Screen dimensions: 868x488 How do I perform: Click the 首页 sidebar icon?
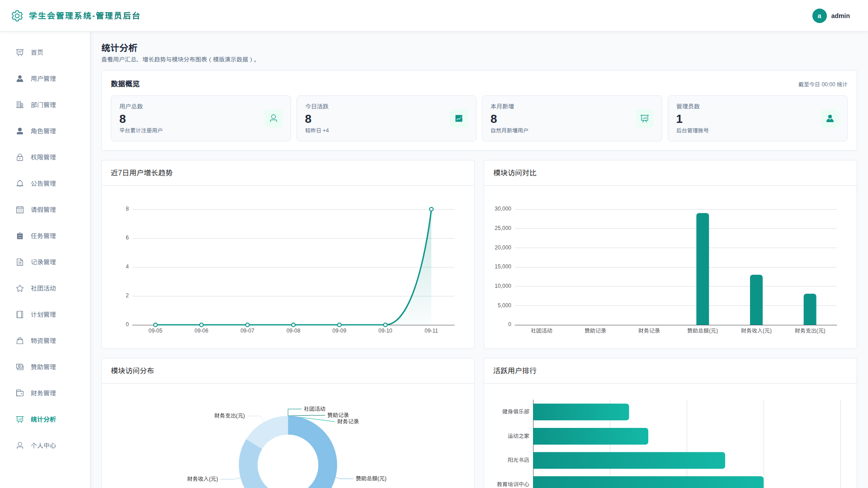[20, 52]
